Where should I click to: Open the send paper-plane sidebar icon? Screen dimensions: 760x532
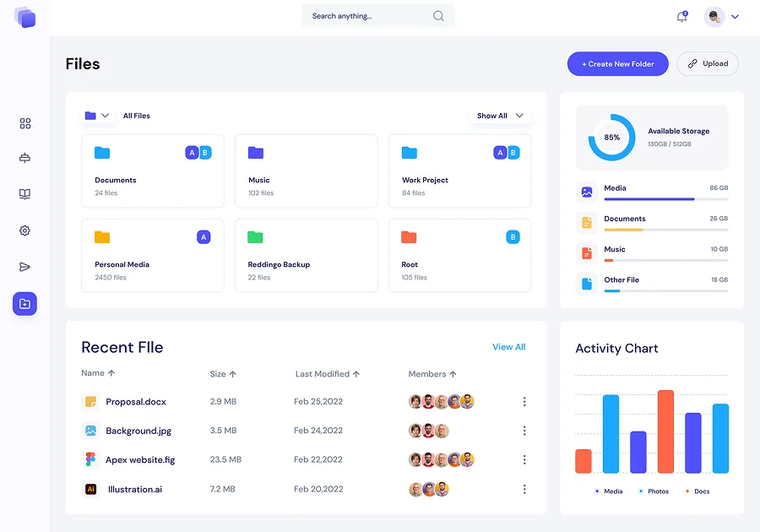point(25,267)
